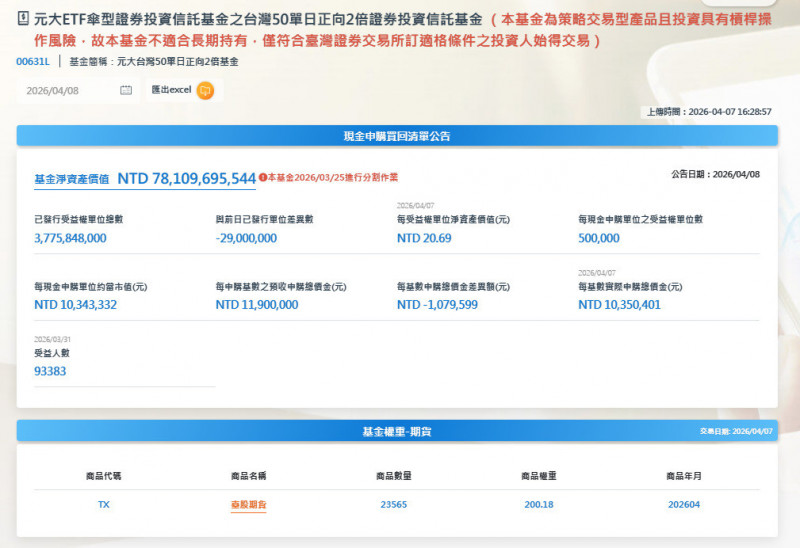Screen dimensions: 800x548
Task: Click the 2026/03/31 date above 受益人數
Action: coord(52,339)
